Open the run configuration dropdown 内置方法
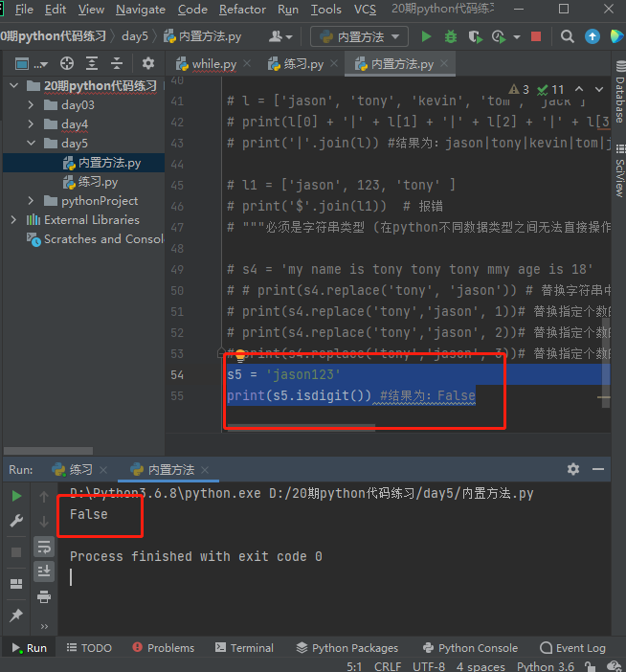Screen dimensions: 626x672 pyautogui.click(x=359, y=37)
